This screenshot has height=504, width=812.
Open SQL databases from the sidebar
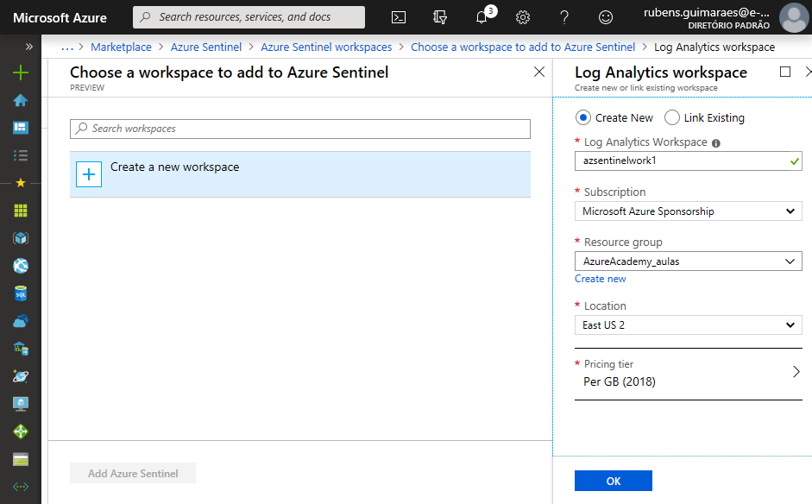coord(21,293)
